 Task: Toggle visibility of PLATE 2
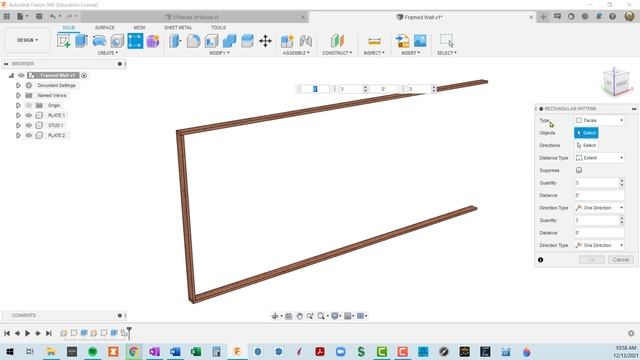pos(29,135)
